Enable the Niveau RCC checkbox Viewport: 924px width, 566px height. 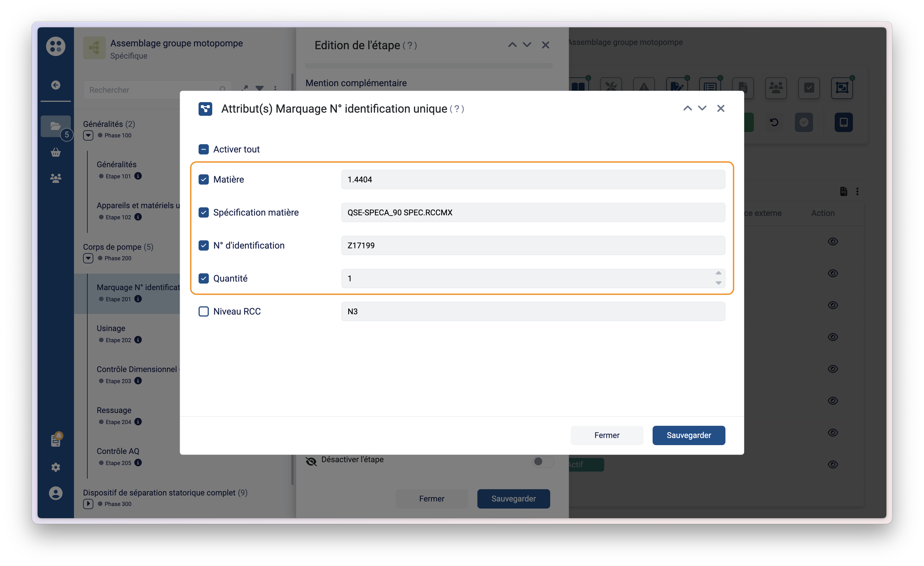pos(204,311)
